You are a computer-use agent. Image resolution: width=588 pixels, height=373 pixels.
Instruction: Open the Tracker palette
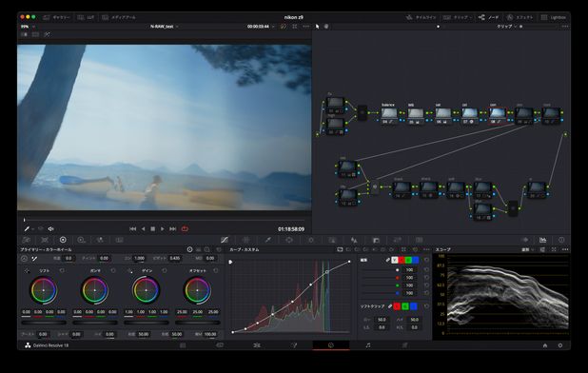(x=311, y=240)
